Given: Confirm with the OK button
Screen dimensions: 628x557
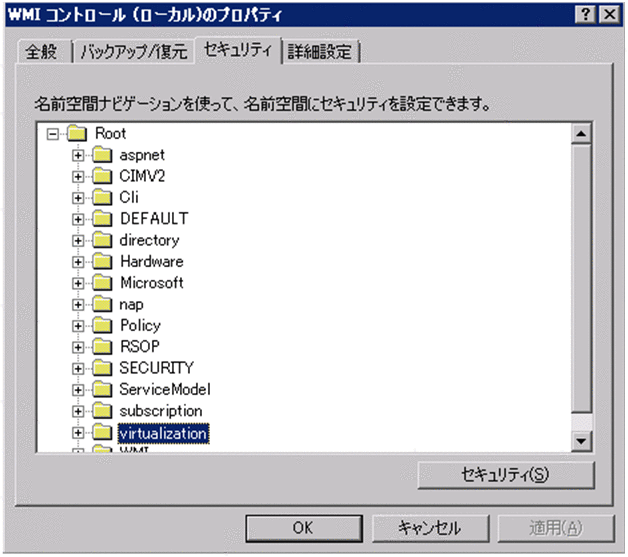Looking at the screenshot, I should pyautogui.click(x=304, y=528).
